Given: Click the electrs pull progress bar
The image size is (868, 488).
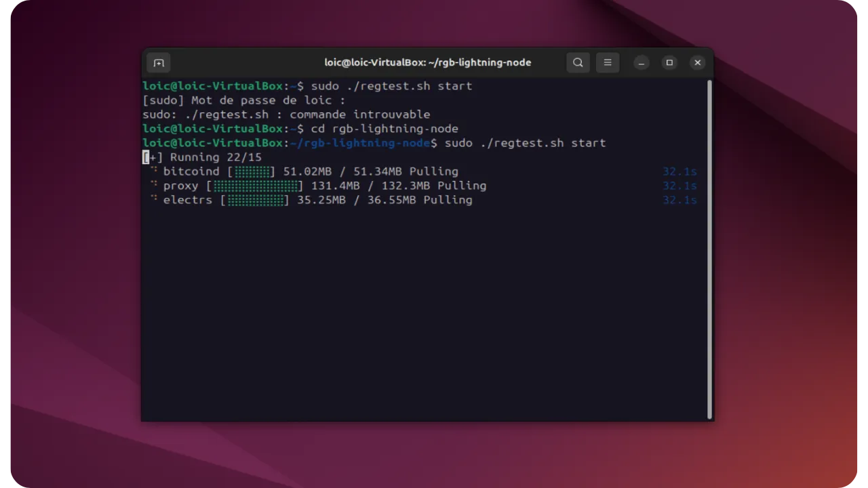Looking at the screenshot, I should [255, 200].
